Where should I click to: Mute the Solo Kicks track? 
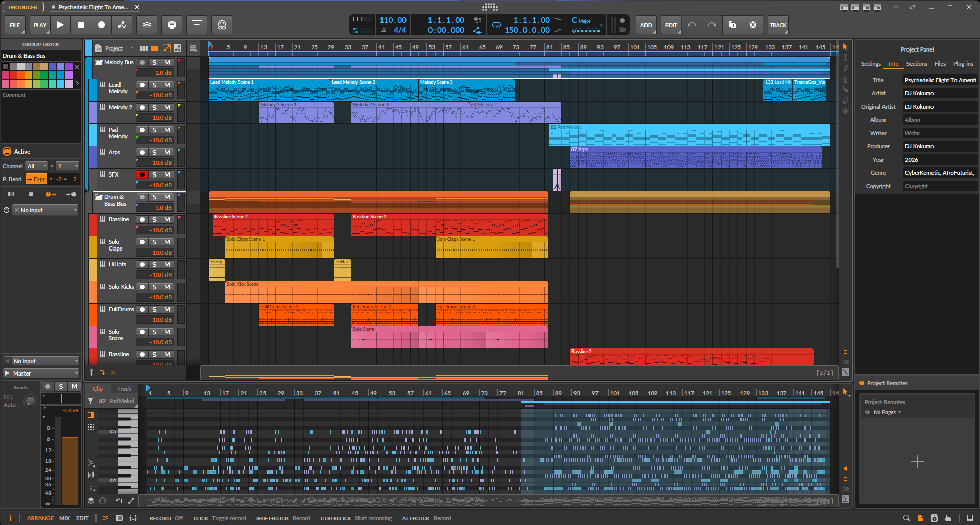click(x=167, y=287)
